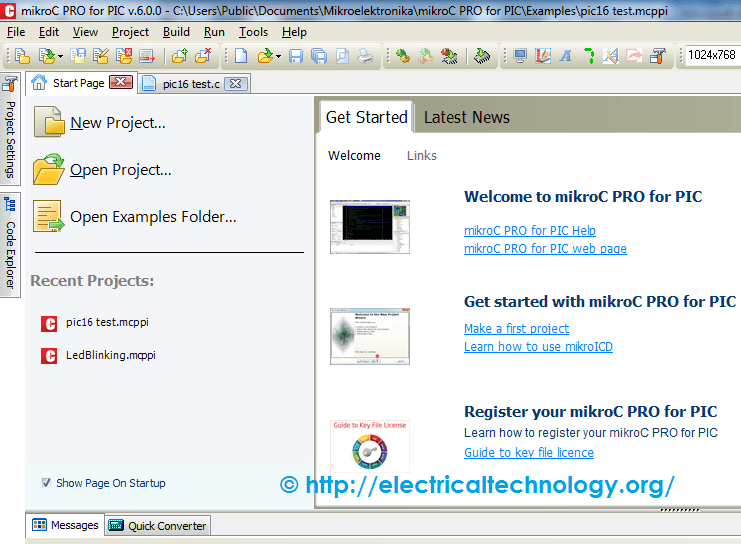Screen dimensions: 741x544
Task: Open the Help menu
Action: [x=294, y=32]
